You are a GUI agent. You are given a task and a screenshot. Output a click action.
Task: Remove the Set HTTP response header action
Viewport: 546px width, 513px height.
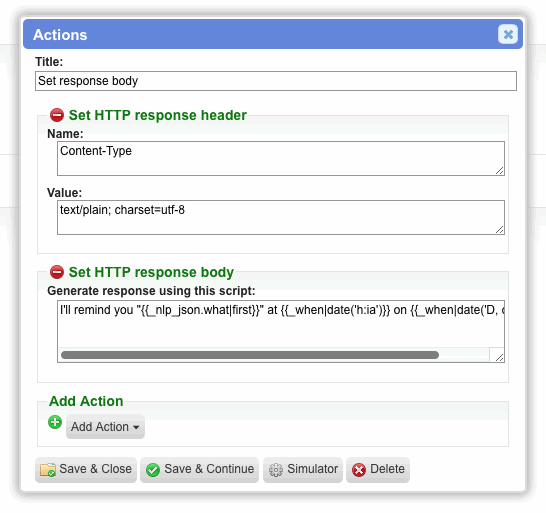[x=57, y=115]
